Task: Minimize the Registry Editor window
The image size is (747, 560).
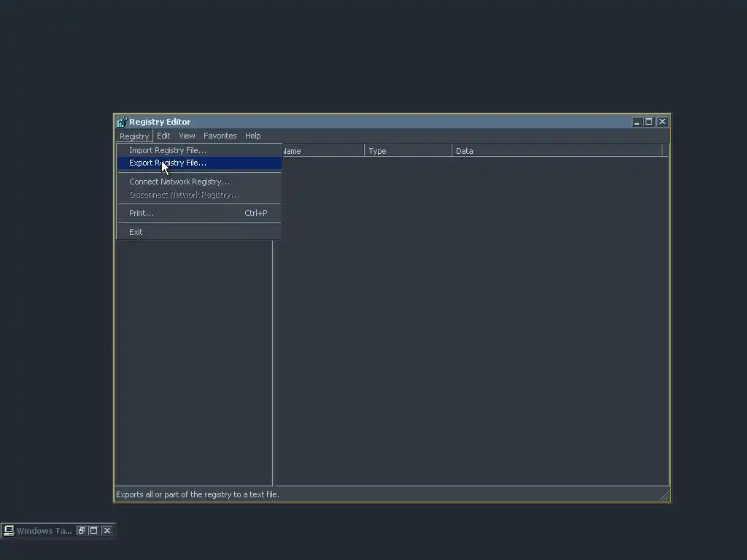Action: click(x=637, y=122)
